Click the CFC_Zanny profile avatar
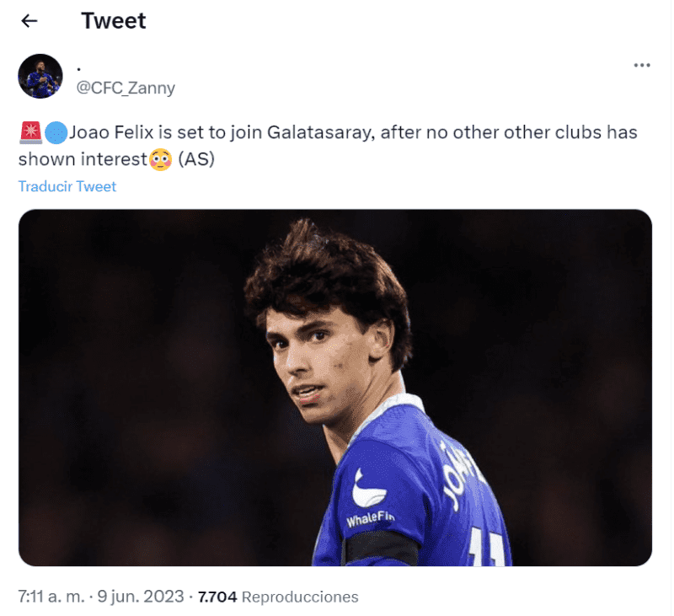Image resolution: width=674 pixels, height=616 pixels. (x=40, y=77)
